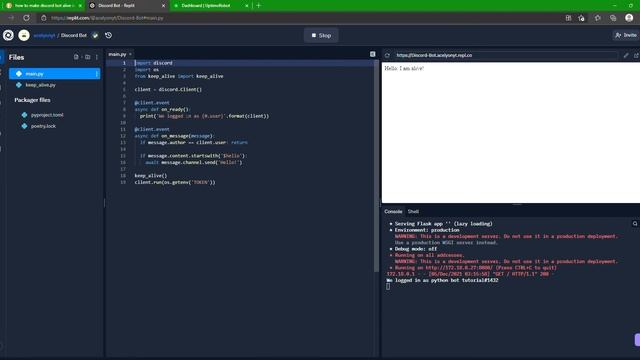Click the webview URL field
640x360 pixels.
click(506, 55)
